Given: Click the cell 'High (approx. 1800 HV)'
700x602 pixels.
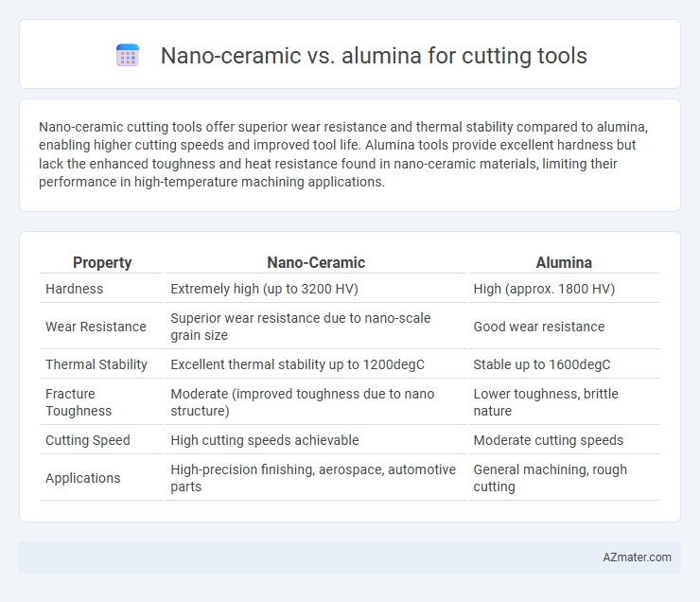Looking at the screenshot, I should [x=544, y=289].
